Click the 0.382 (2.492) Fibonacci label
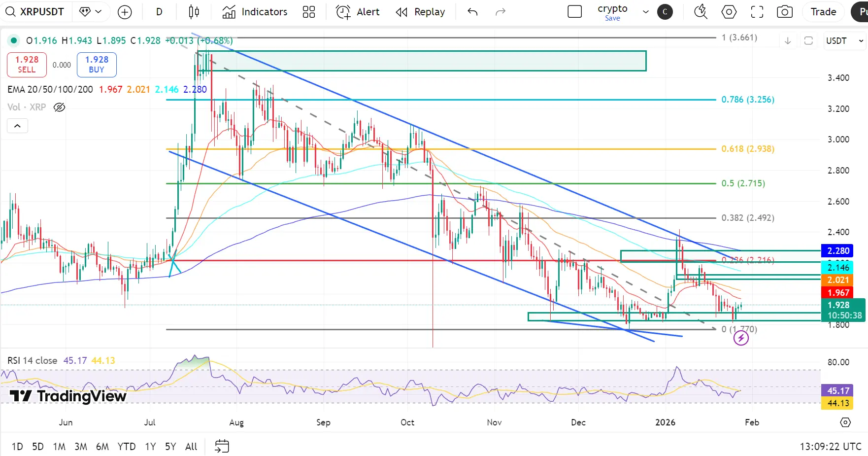868x456 pixels. coord(748,218)
